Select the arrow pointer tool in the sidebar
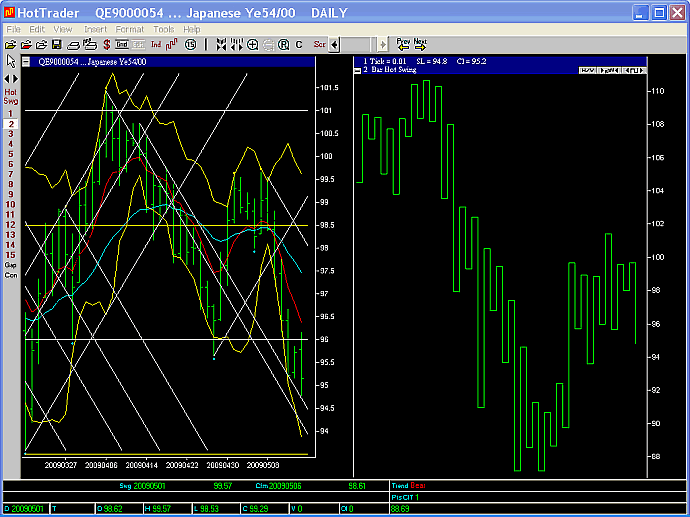The width and height of the screenshot is (690, 517). 11,62
